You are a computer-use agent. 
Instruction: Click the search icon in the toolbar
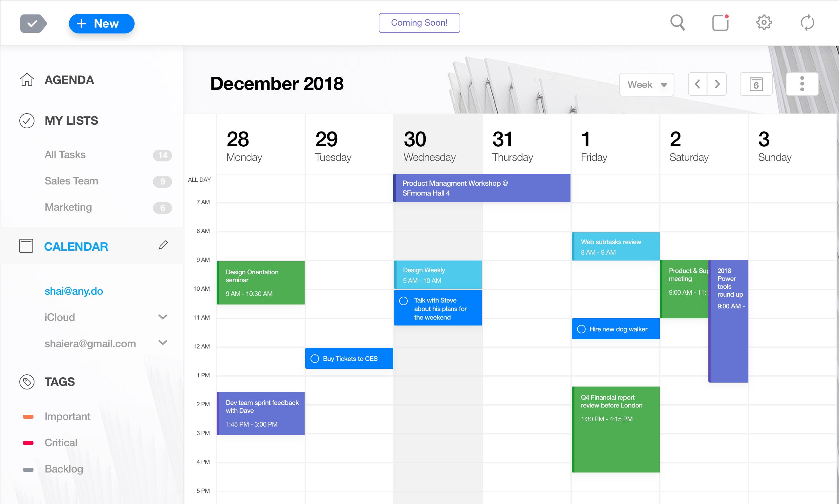[x=678, y=23]
